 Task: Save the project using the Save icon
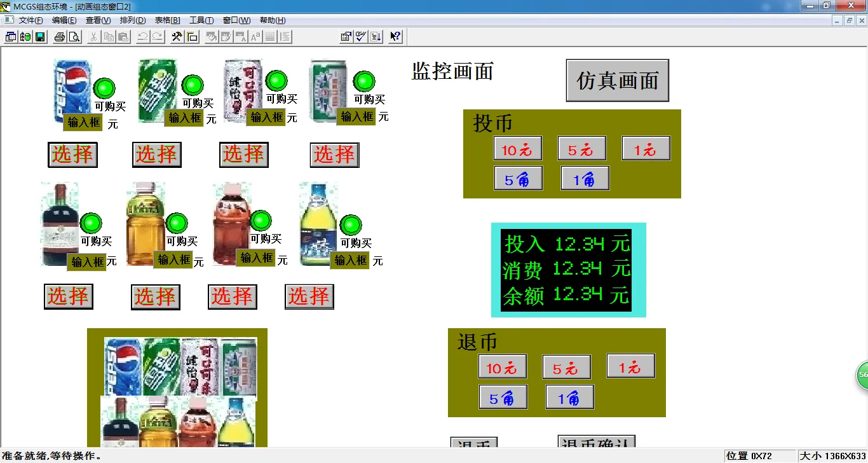click(x=39, y=36)
